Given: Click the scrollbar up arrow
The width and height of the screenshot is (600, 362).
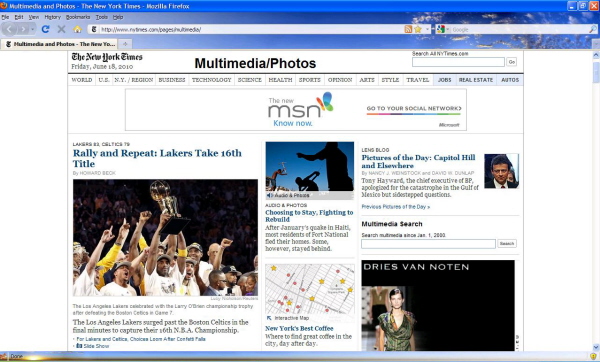Looking at the screenshot, I should (x=596, y=55).
